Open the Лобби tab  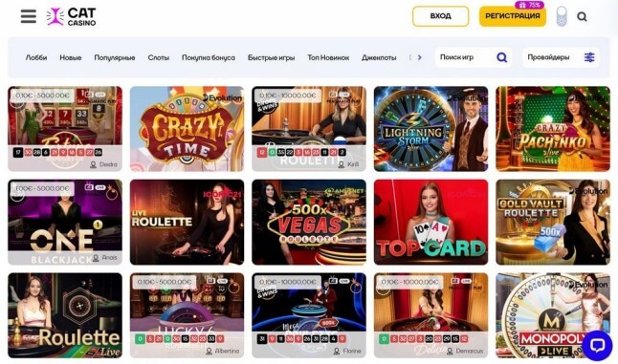(36, 57)
